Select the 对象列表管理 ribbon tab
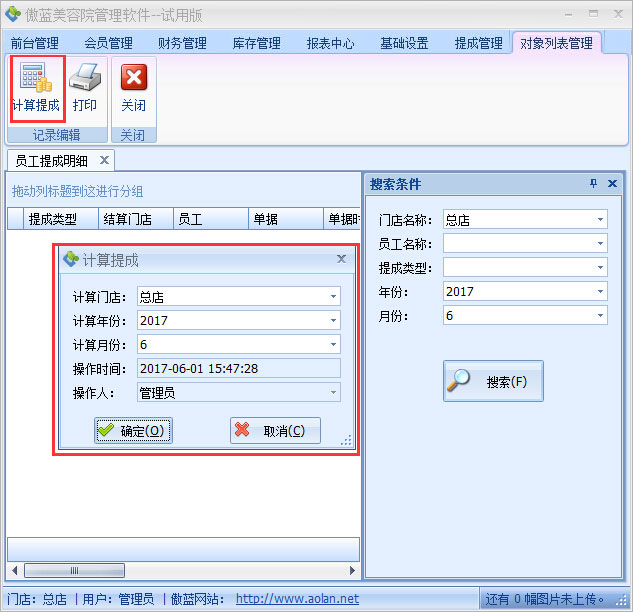Screen dimensions: 633x612 point(557,43)
